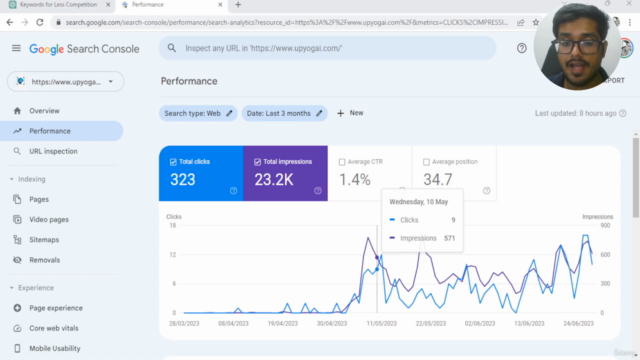Click the New filter button
Viewport: 640px width, 360px height.
click(x=350, y=113)
